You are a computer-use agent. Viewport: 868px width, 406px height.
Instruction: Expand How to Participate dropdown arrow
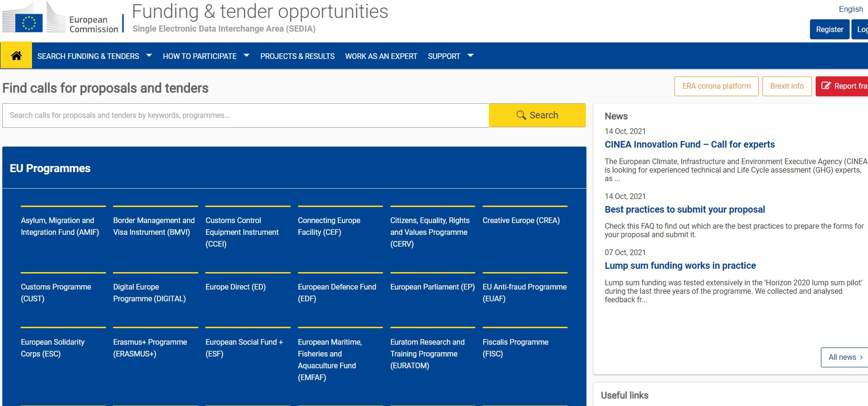246,56
